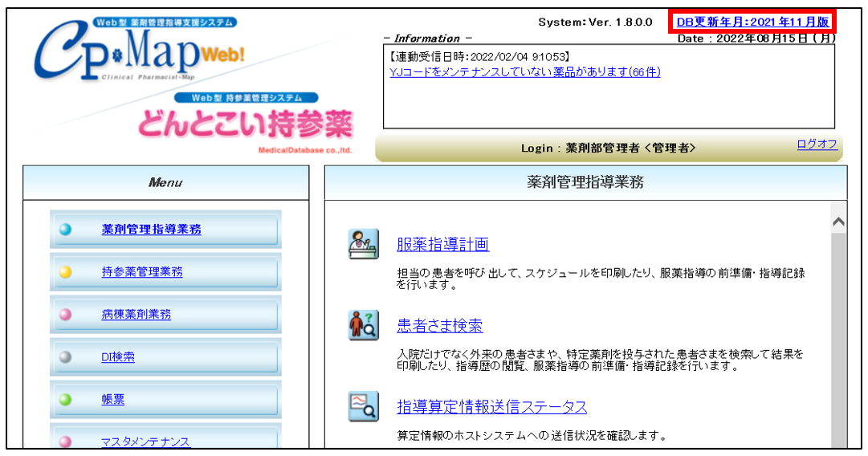Select 持参薬管理業務 in the menu
Viewport: 868px width, 456px height.
(142, 272)
